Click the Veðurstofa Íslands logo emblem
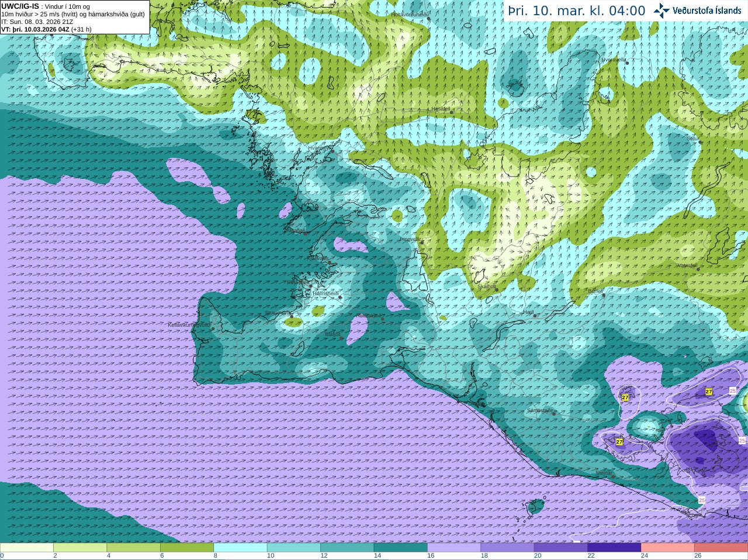Viewport: 748px width, 560px height. click(x=662, y=11)
